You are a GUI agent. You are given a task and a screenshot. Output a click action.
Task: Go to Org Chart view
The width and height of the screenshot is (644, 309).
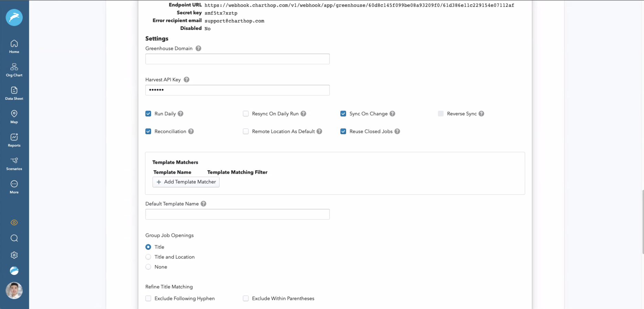pos(14,70)
